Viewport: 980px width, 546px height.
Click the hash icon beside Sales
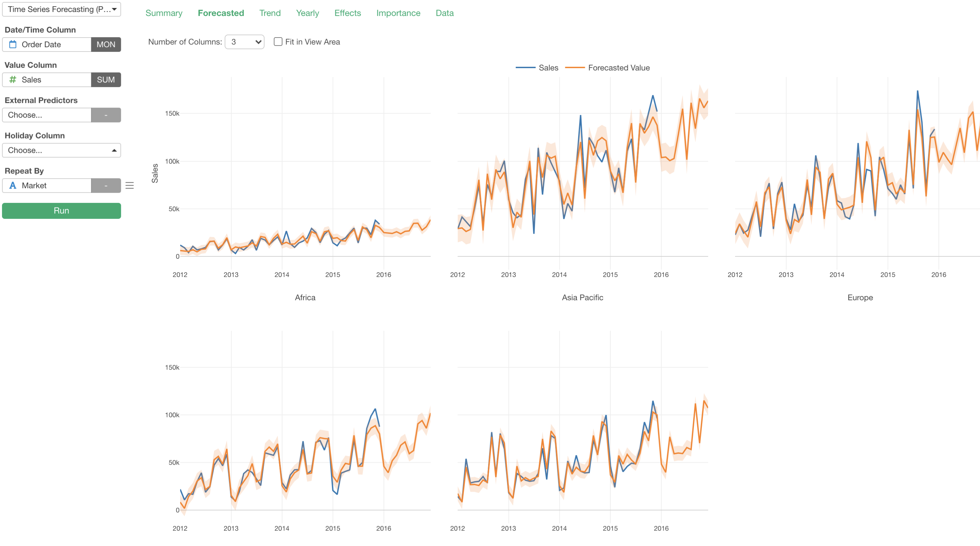[x=13, y=80]
